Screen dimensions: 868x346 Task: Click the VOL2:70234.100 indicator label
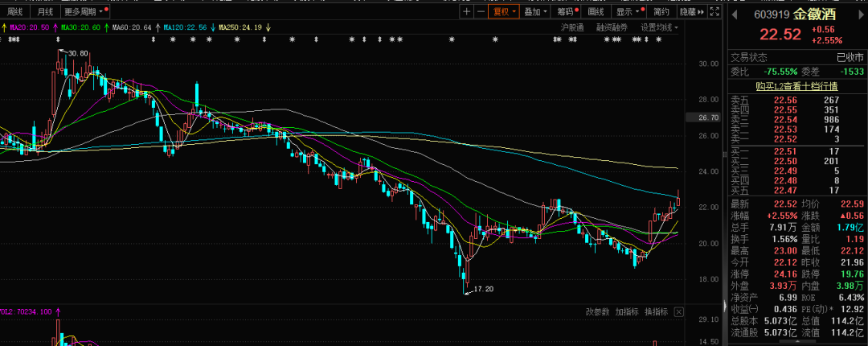[x=26, y=312]
